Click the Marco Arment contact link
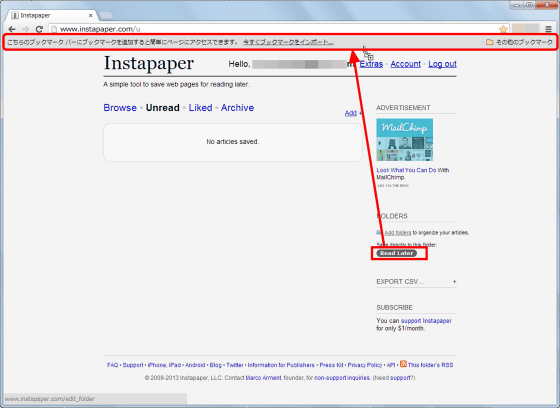 click(264, 378)
